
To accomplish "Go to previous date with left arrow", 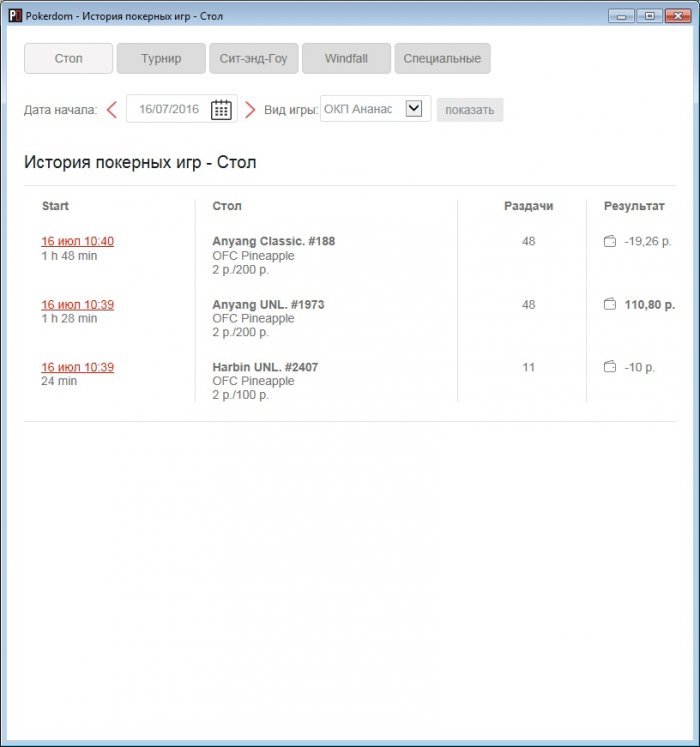I will 112,110.
